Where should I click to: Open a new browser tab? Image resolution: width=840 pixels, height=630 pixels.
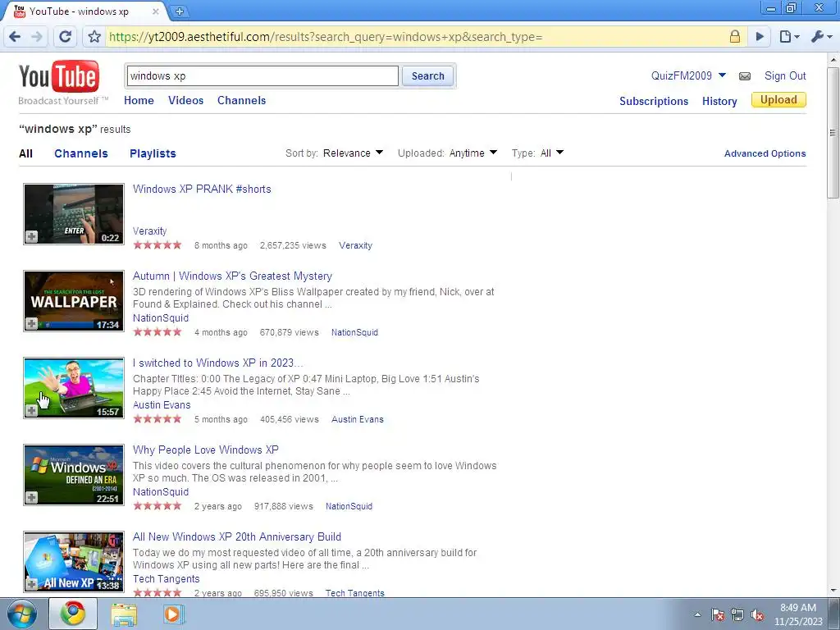point(179,11)
